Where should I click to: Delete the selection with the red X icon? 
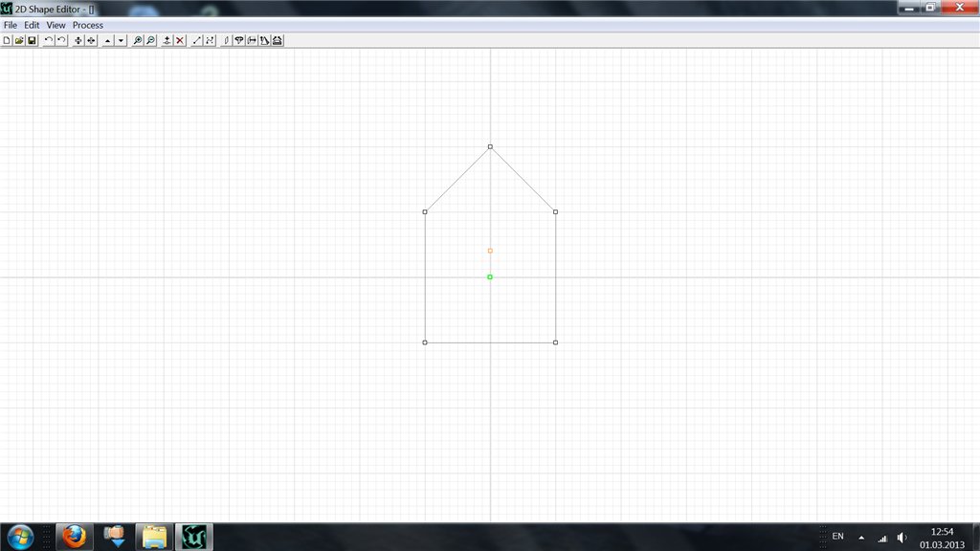tap(180, 40)
